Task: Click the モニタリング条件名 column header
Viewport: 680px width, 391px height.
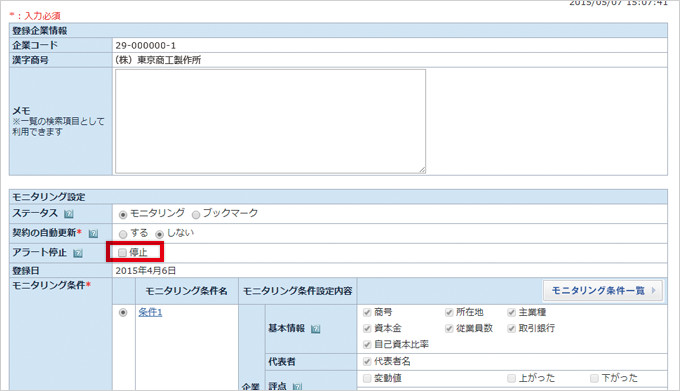Action: 186,291
